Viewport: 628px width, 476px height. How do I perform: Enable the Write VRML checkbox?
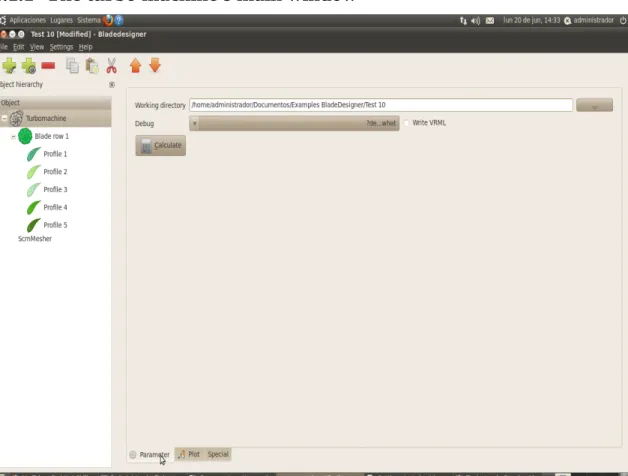[x=406, y=123]
